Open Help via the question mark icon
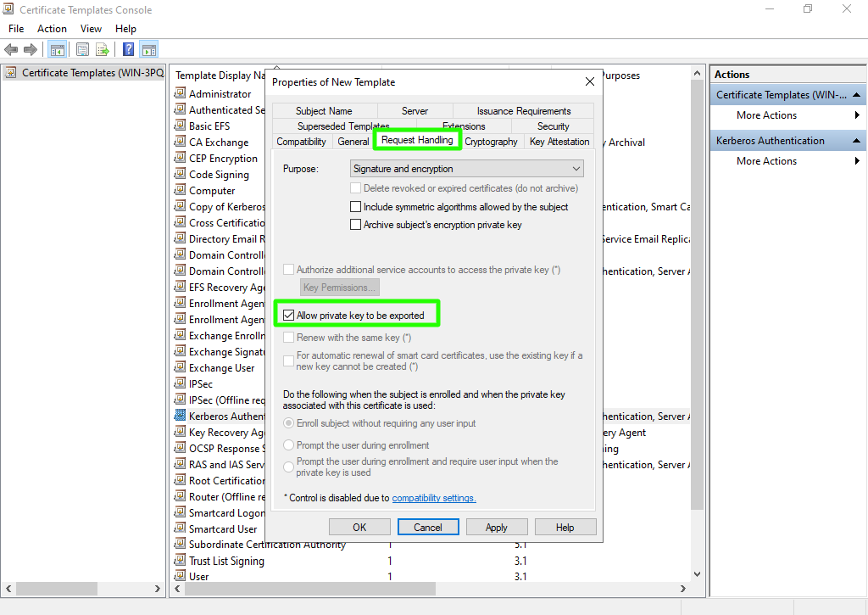 pos(129,50)
